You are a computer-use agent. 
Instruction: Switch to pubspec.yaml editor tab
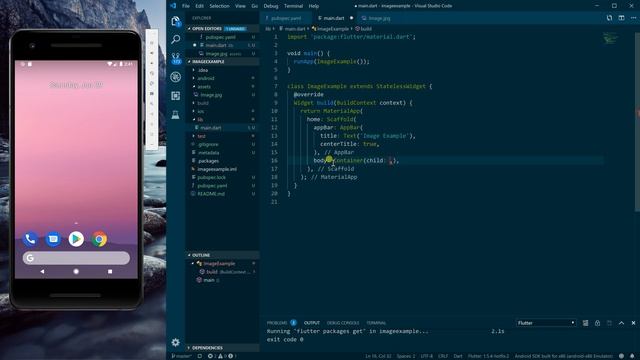(286, 18)
